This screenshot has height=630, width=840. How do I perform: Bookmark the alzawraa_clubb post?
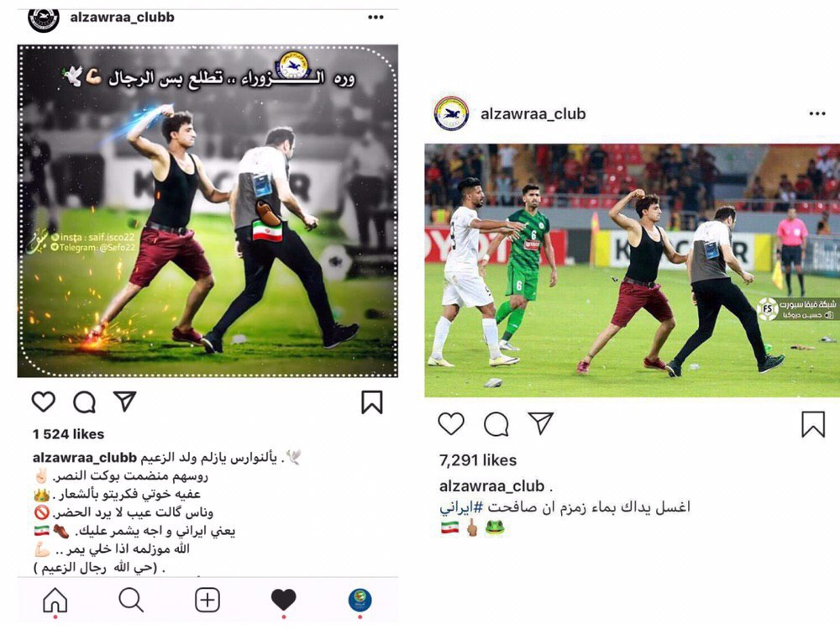click(372, 402)
